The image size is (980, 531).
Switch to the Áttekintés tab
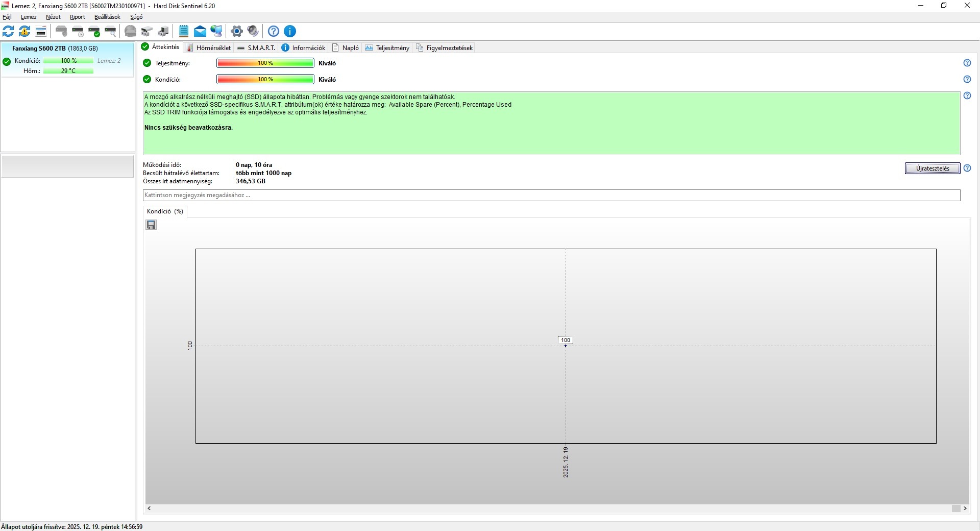point(161,47)
